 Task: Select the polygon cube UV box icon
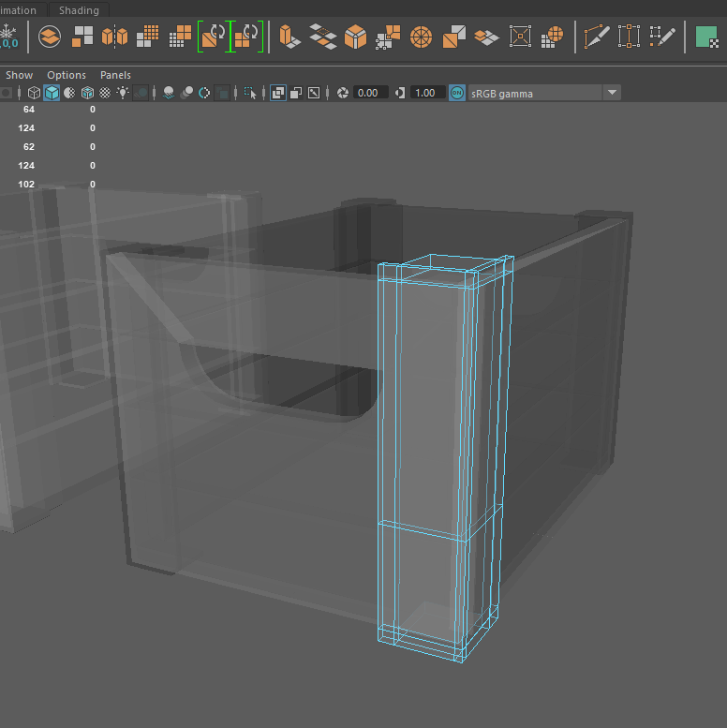pyautogui.click(x=356, y=37)
